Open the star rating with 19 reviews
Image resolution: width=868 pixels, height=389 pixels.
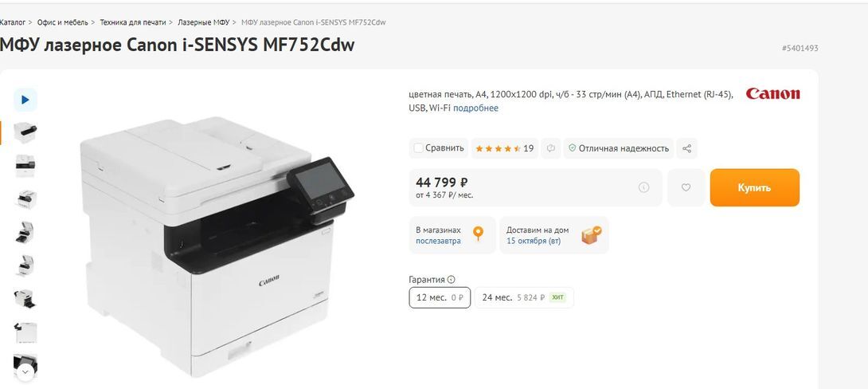[x=504, y=148]
